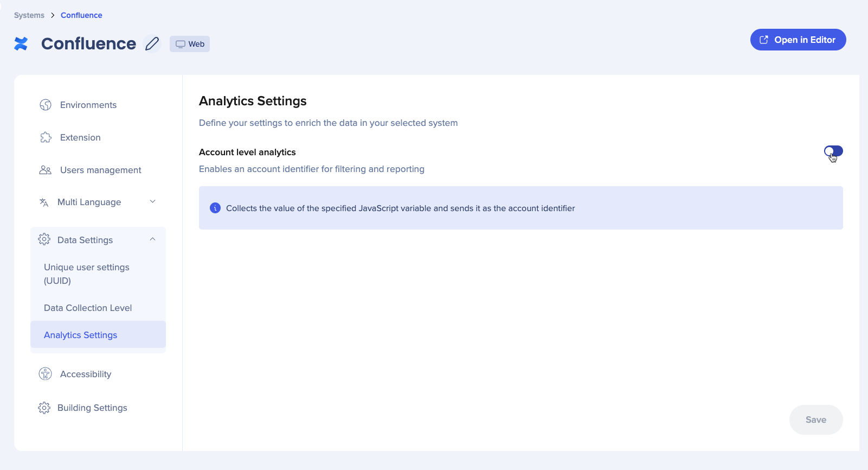Collapse the Data Settings section chevron
The width and height of the screenshot is (868, 470).
coord(153,239)
